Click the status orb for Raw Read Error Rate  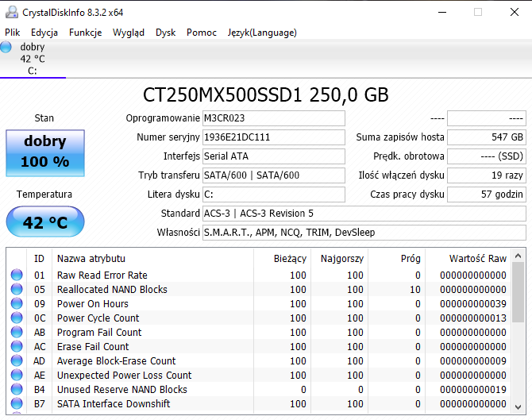(17, 275)
